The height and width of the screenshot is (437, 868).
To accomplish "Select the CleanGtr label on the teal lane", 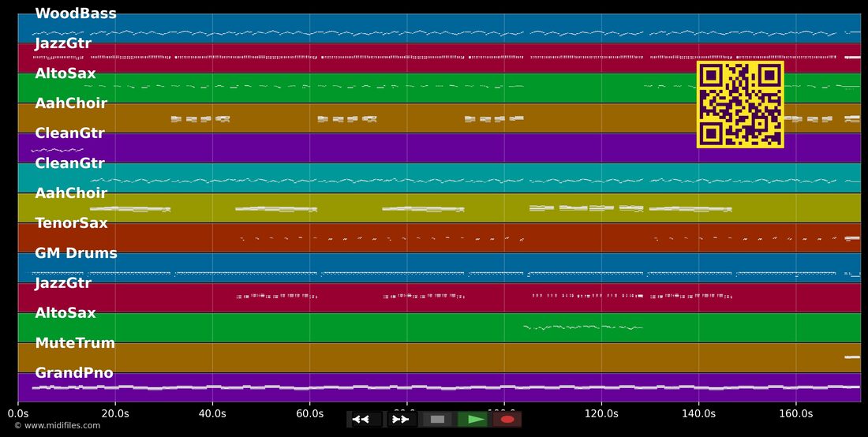I will 69,163.
